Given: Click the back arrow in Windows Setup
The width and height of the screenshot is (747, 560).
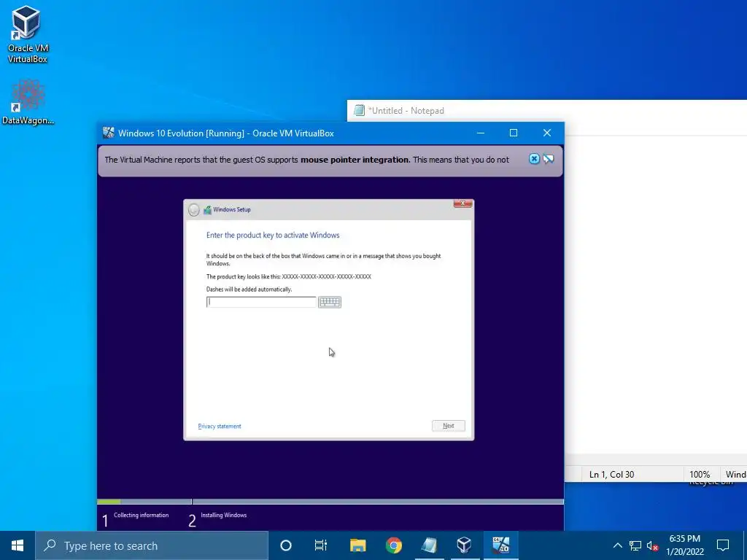Looking at the screenshot, I should pyautogui.click(x=193, y=209).
